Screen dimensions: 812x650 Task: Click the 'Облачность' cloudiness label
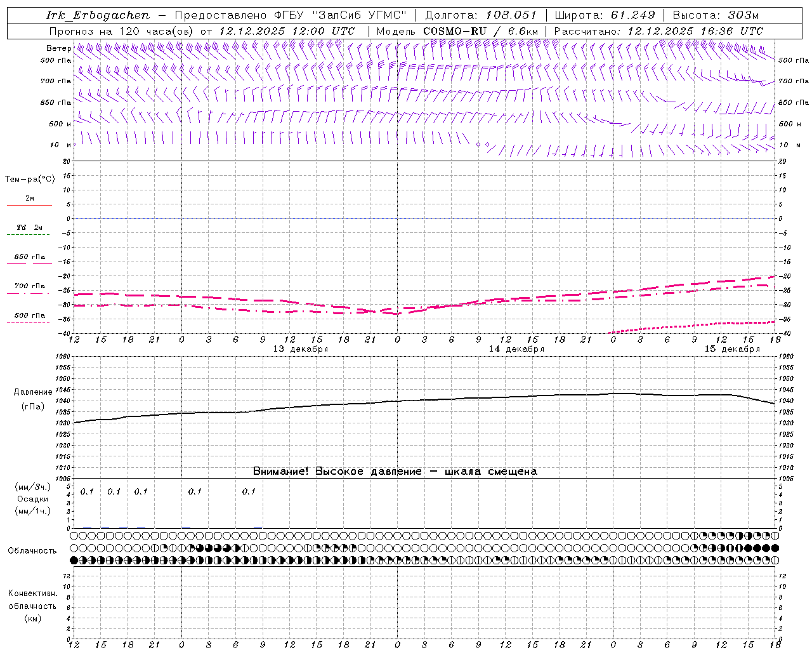32,551
